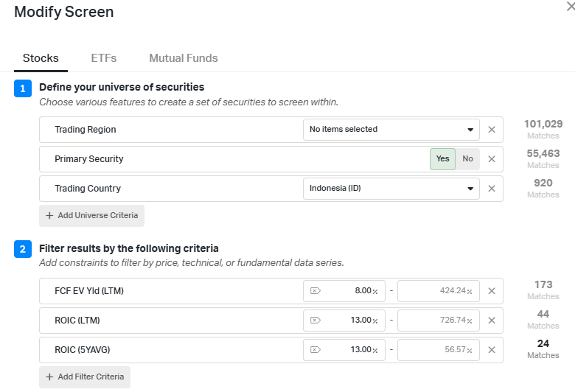Click Add Universe Criteria button

tap(91, 216)
